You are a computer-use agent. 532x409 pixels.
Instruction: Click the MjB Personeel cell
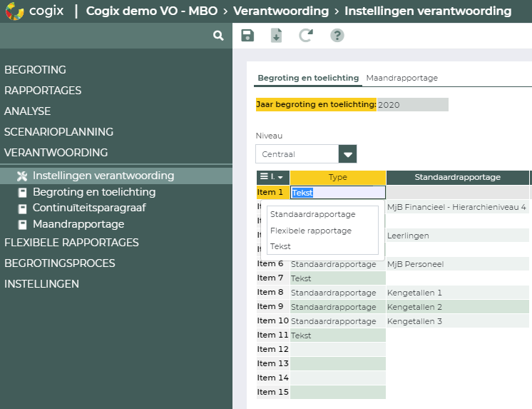click(457, 264)
